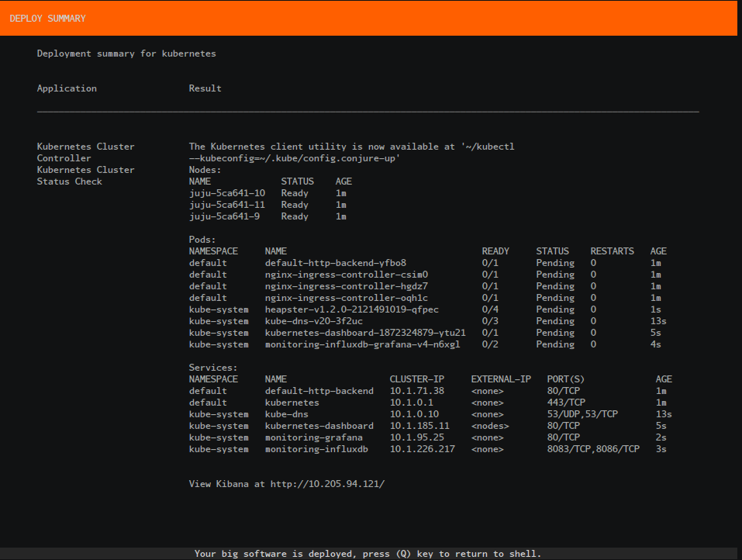Click the DEPLOY SUMMARY header title
The width and height of the screenshot is (742, 560).
48,19
